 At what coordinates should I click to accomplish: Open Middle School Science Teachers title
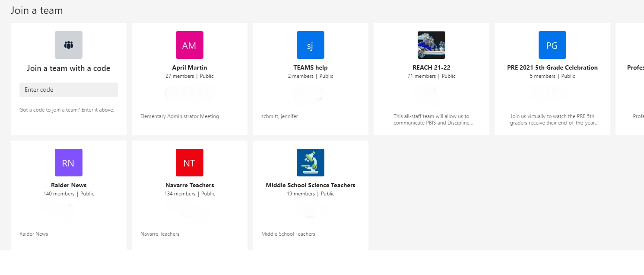click(311, 185)
